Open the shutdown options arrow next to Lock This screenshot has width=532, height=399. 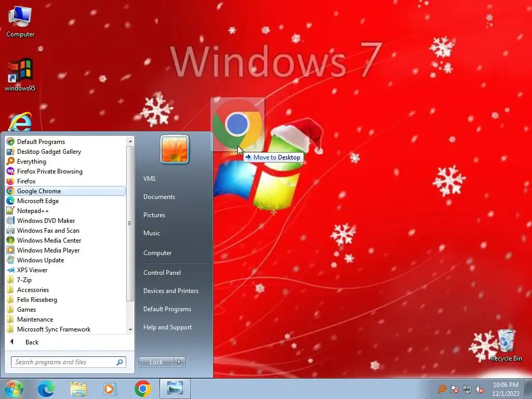pyautogui.click(x=179, y=362)
